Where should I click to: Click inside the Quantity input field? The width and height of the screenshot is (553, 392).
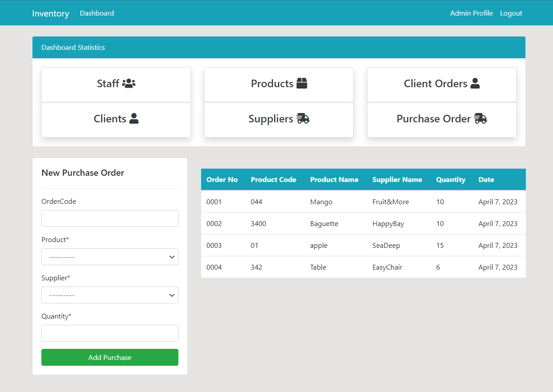tap(109, 333)
